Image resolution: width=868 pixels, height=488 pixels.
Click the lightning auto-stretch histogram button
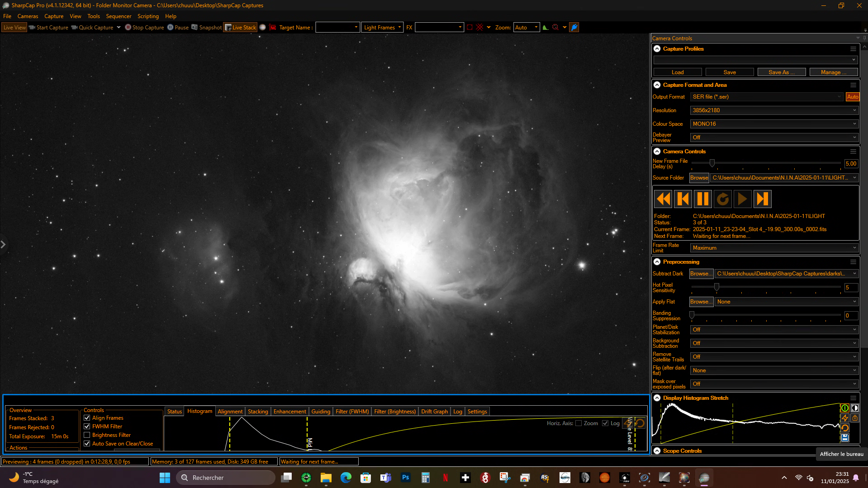click(844, 418)
